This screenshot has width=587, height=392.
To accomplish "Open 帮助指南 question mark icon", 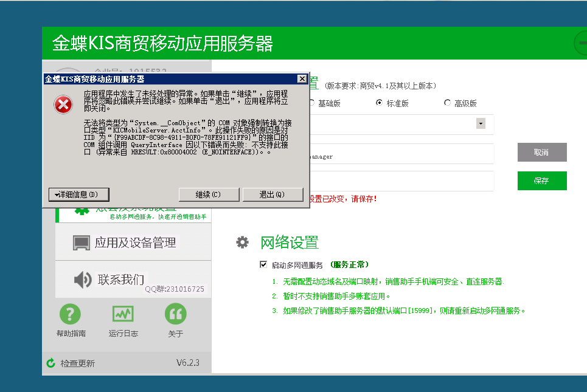I will (x=70, y=314).
